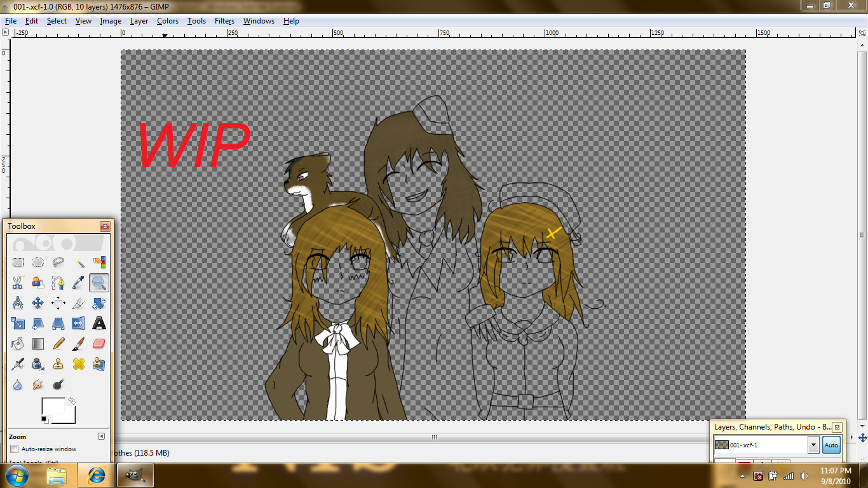Select the Clone stamp tool
This screenshot has height=488, width=868.
point(58,363)
